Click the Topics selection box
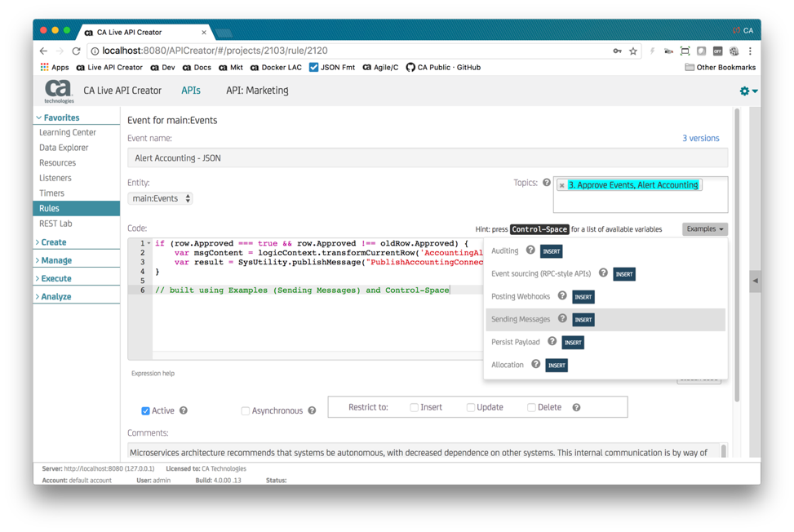The image size is (794, 532). [640, 194]
